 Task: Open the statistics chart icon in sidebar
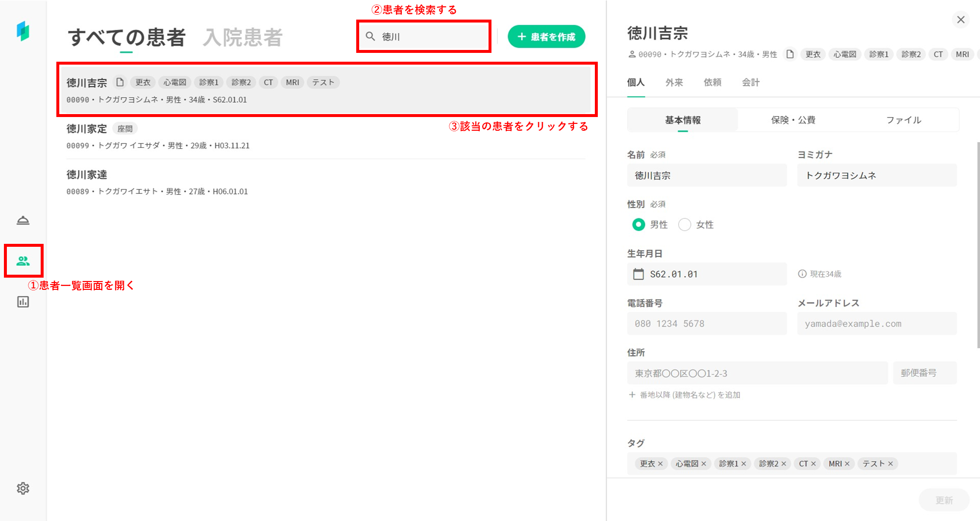tap(23, 302)
